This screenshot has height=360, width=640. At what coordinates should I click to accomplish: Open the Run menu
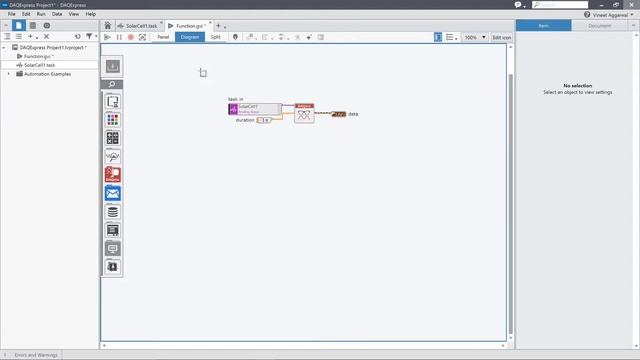coord(41,14)
